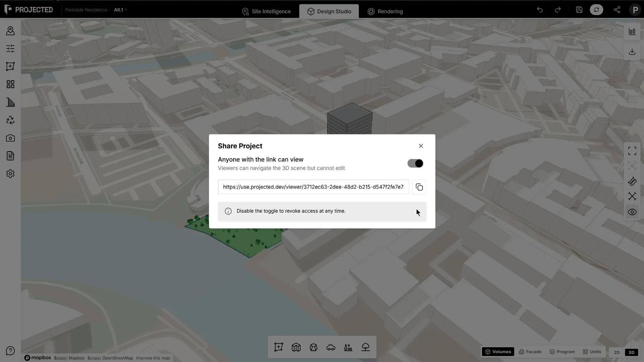Screen dimensions: 644x362
Task: Switch map to 2D view
Action: (x=616, y=352)
